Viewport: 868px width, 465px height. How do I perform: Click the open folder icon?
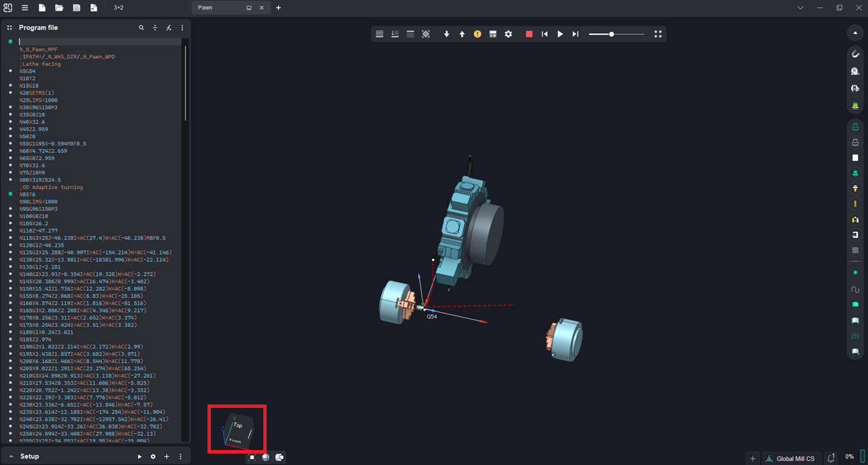(x=59, y=7)
